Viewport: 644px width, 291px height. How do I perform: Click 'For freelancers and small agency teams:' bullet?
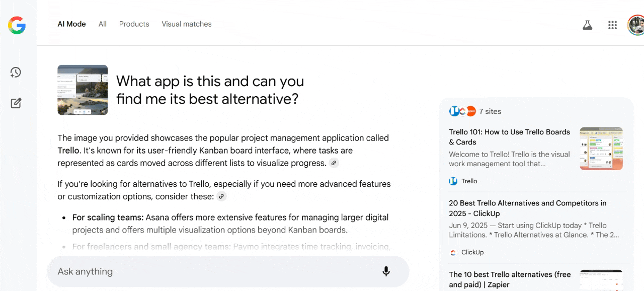(151, 247)
